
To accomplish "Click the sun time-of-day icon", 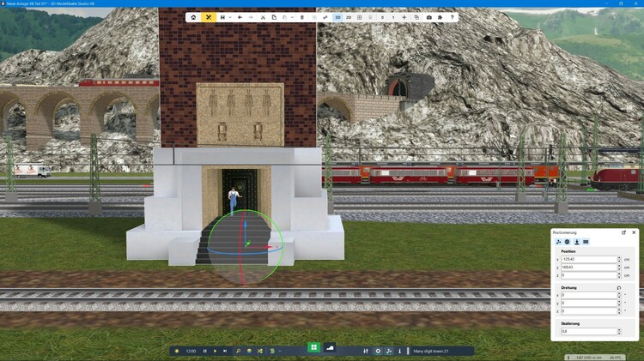I will point(177,352).
